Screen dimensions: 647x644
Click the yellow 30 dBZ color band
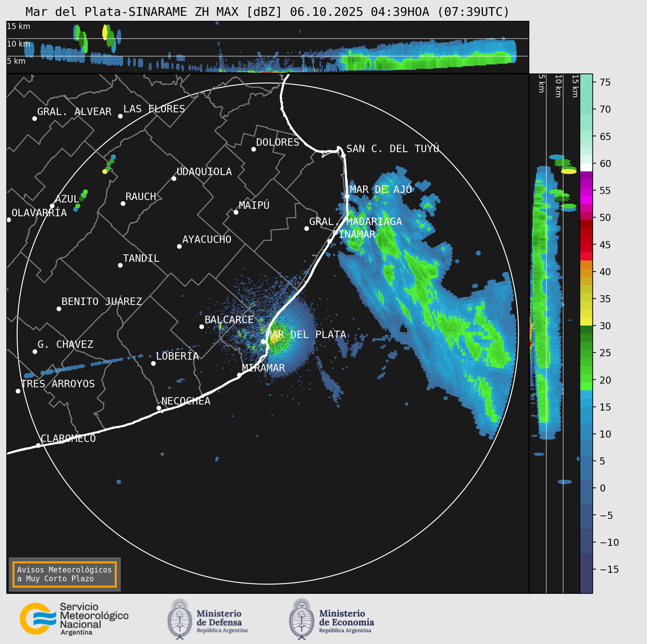[586, 321]
